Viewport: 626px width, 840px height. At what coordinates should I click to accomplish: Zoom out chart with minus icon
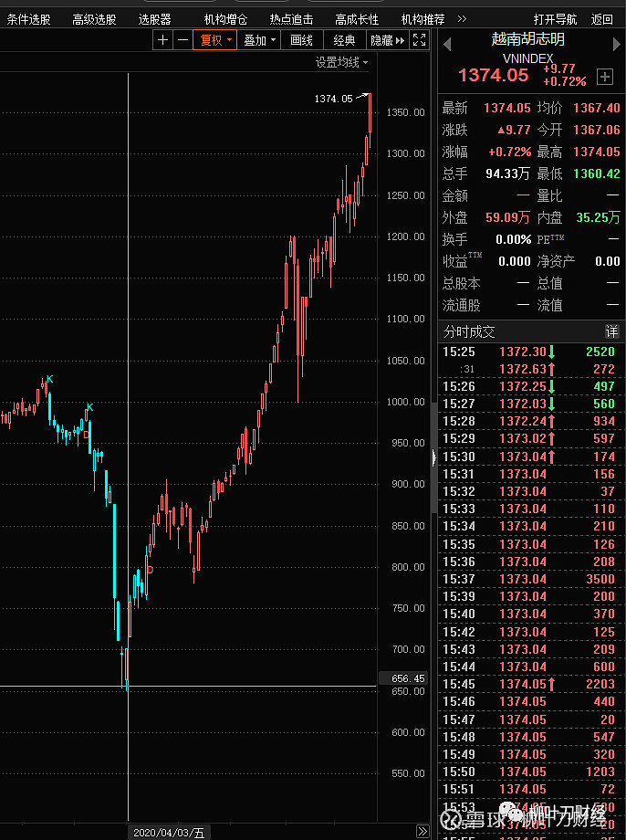click(183, 40)
